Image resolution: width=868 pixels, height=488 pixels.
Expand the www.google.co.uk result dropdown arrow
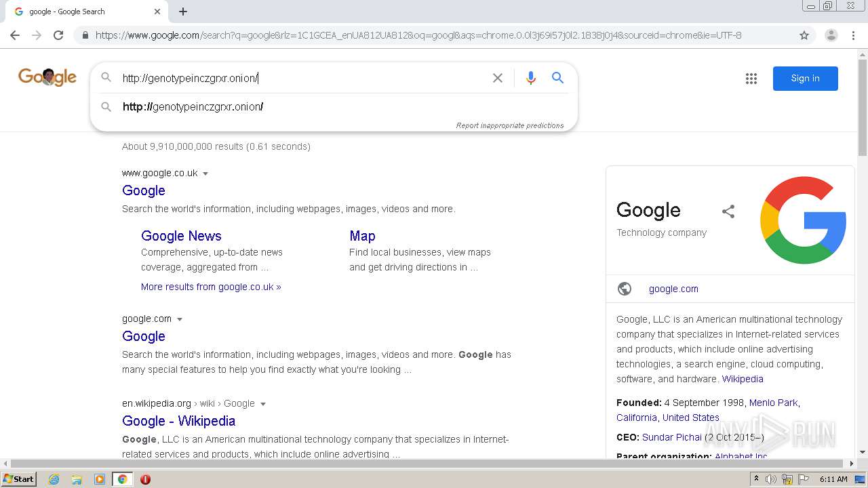point(205,174)
